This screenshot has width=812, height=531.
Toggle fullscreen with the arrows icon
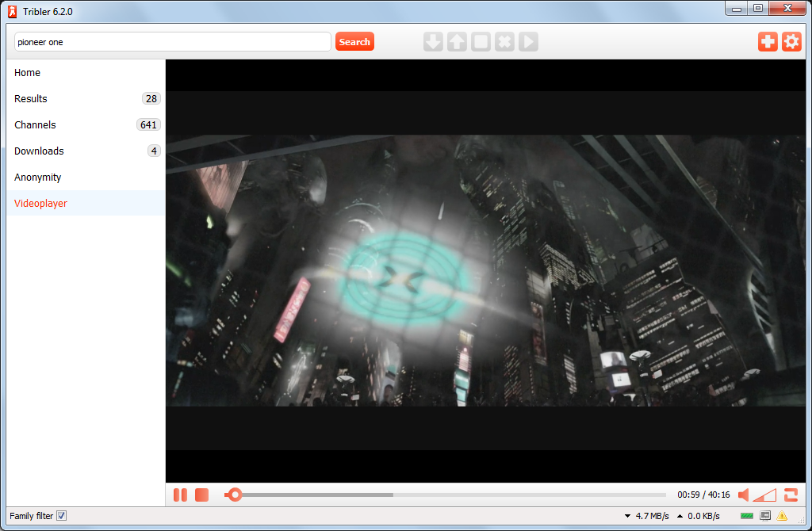[x=791, y=495]
